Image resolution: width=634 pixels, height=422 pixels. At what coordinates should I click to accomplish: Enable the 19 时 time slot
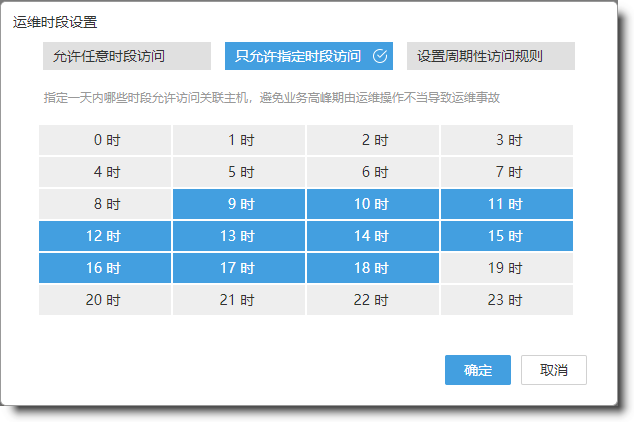pos(508,268)
